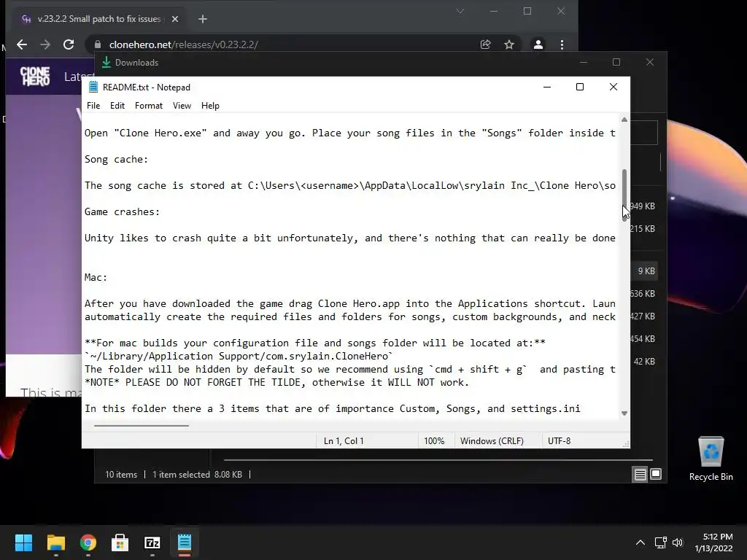This screenshot has height=560, width=747.
Task: Open the Notepad Format menu
Action: [149, 106]
